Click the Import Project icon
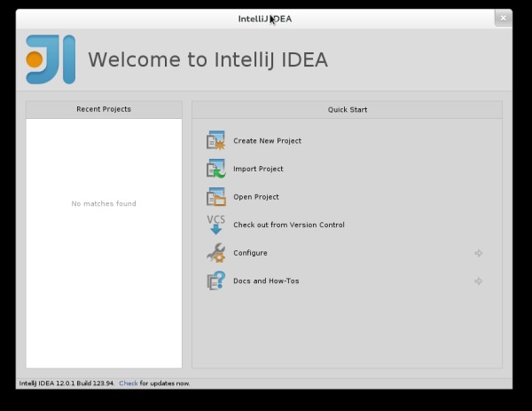 coord(216,169)
